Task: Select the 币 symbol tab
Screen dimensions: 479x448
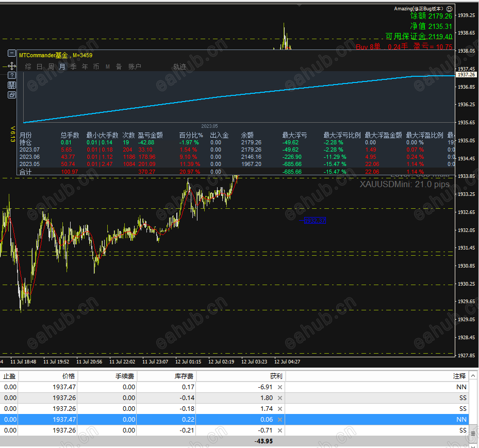Action: click(96, 67)
